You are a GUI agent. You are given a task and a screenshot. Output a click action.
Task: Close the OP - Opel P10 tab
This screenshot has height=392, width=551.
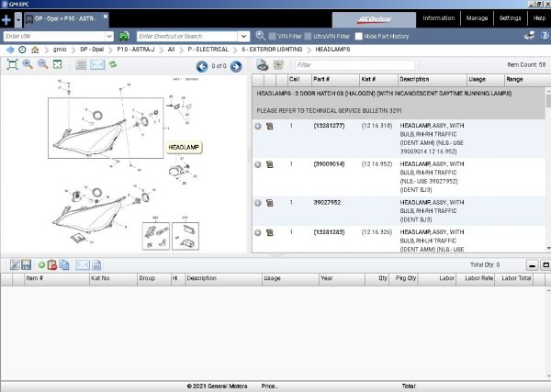[105, 17]
